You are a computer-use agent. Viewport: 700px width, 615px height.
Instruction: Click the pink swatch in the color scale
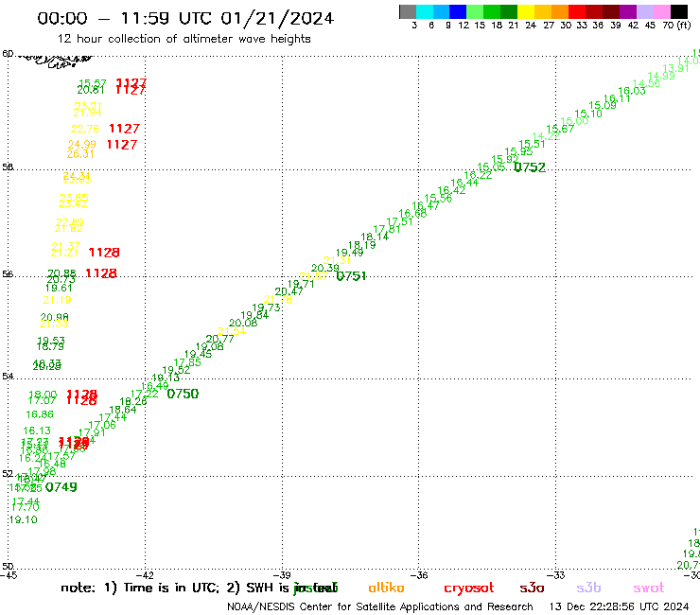pos(661,11)
